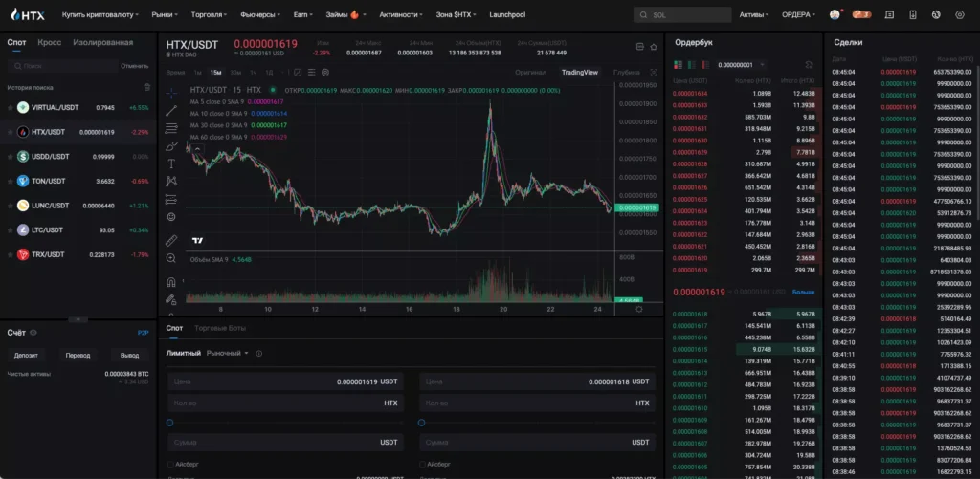Select the trend line drawing tool

coord(171,111)
